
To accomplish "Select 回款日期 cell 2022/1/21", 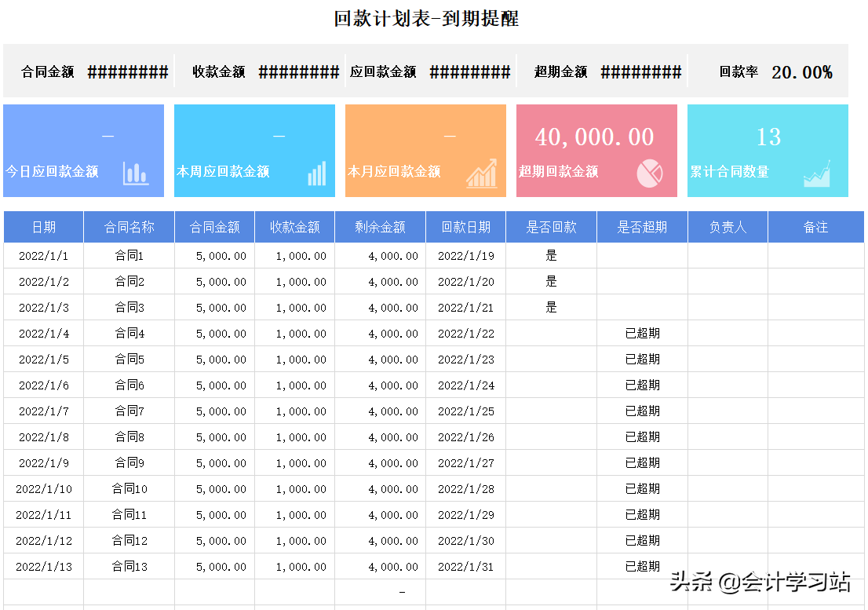I will [x=466, y=308].
